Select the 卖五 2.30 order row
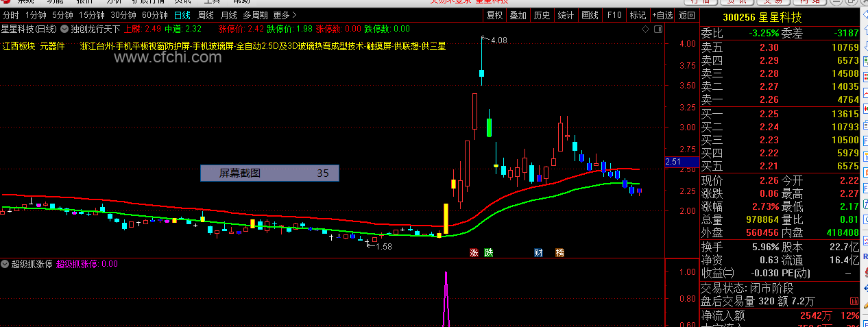This screenshot has height=327, width=868. pyautogui.click(x=780, y=47)
